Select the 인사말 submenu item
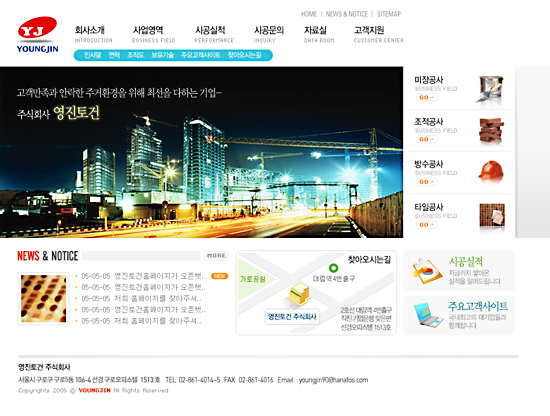The width and height of the screenshot is (550, 416). (x=93, y=55)
